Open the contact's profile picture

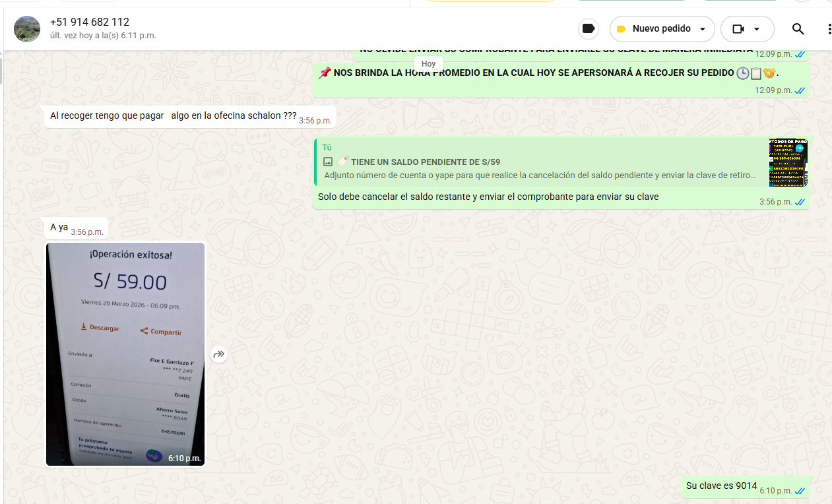[x=27, y=29]
